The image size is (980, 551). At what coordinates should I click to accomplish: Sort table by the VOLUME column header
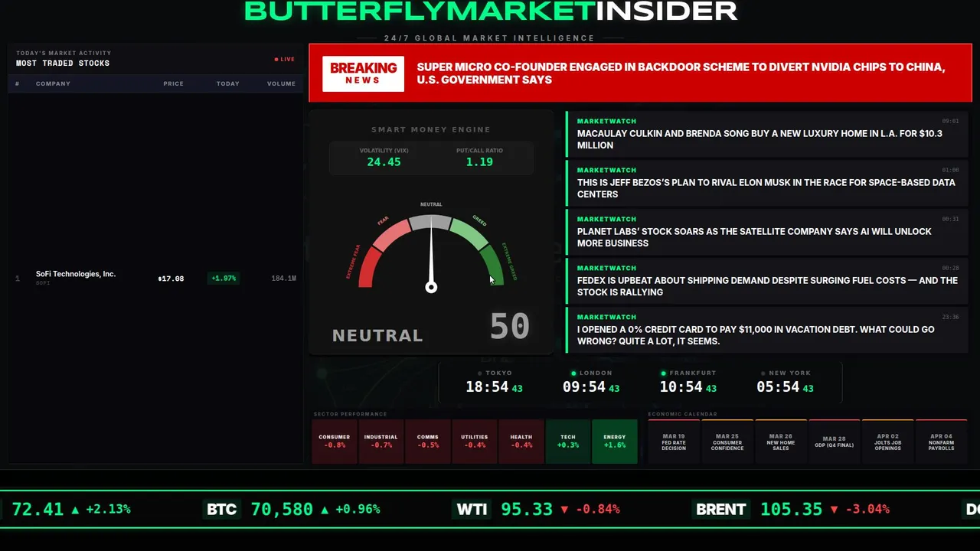point(281,83)
